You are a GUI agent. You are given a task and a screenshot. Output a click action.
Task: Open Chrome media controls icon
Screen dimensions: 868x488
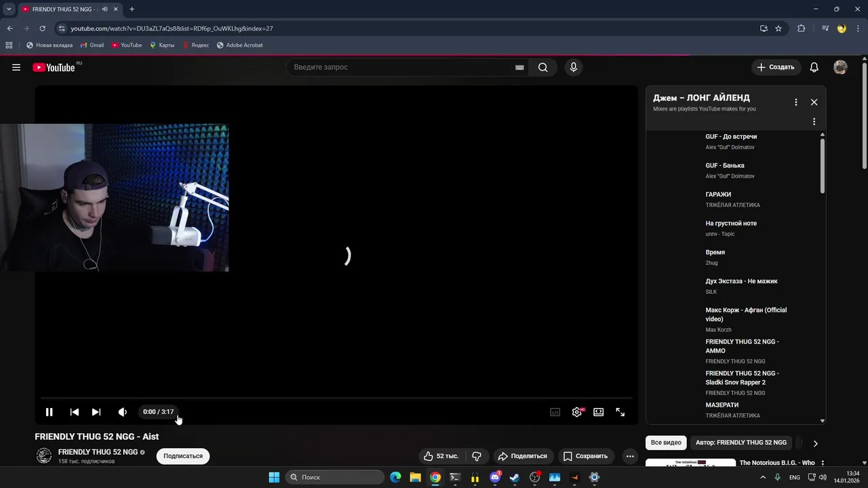825,28
